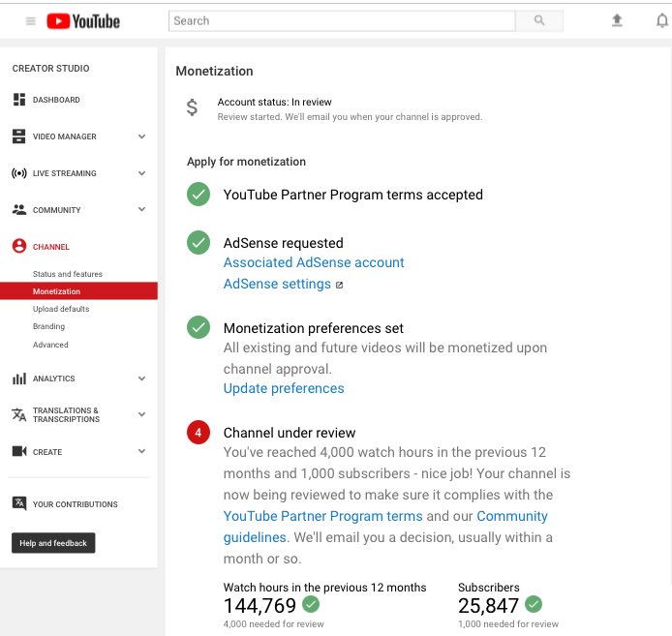Open the Community guidelines link
This screenshot has width=672, height=636.
coord(512,516)
